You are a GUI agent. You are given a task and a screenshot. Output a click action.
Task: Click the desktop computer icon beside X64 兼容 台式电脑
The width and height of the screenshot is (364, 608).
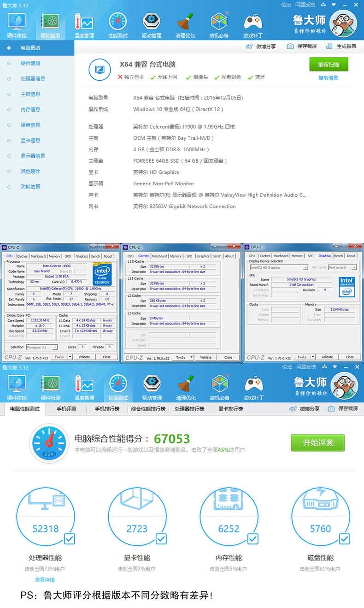100,70
